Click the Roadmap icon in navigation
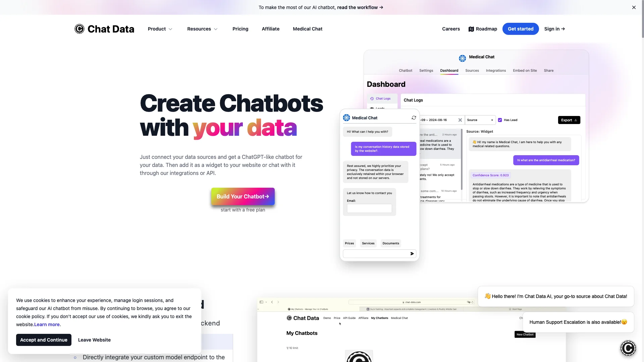 pos(471,29)
